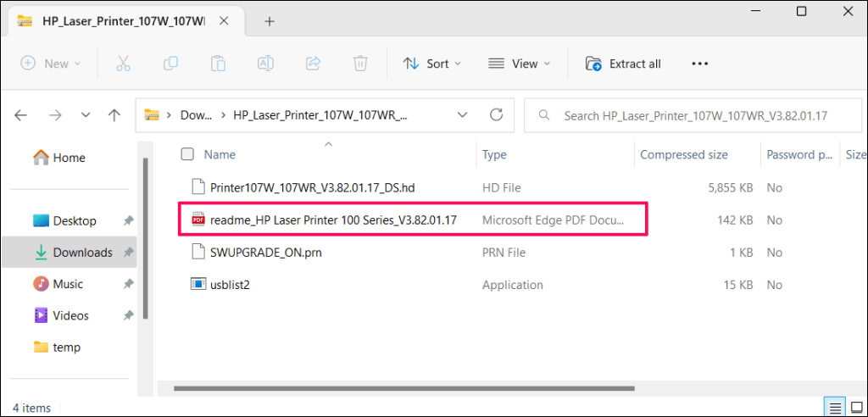Open the View dropdown menu
Screen dimensions: 868x417
pos(520,64)
